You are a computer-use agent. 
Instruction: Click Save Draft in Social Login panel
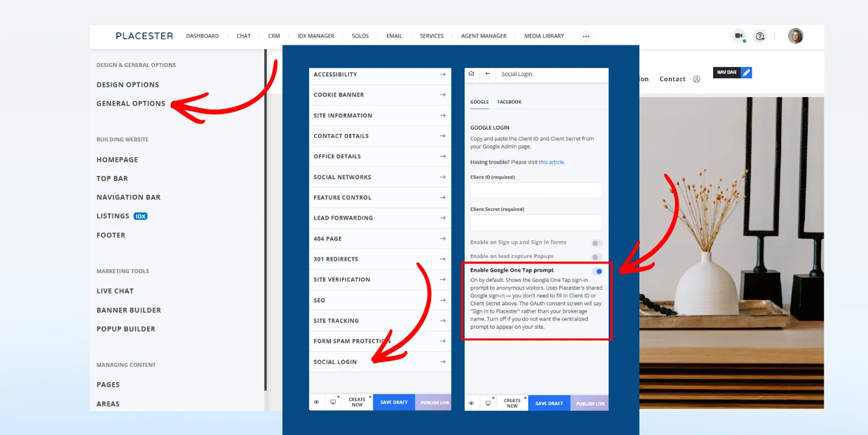click(549, 403)
